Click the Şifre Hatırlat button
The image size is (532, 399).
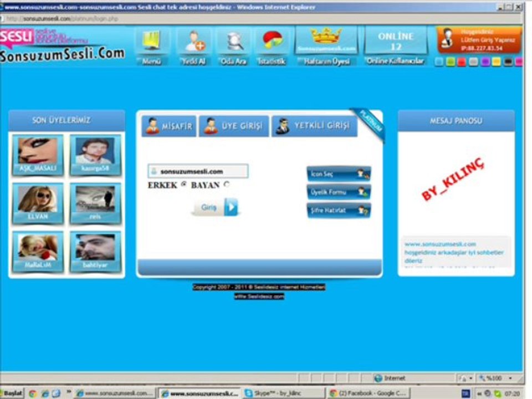pyautogui.click(x=339, y=211)
